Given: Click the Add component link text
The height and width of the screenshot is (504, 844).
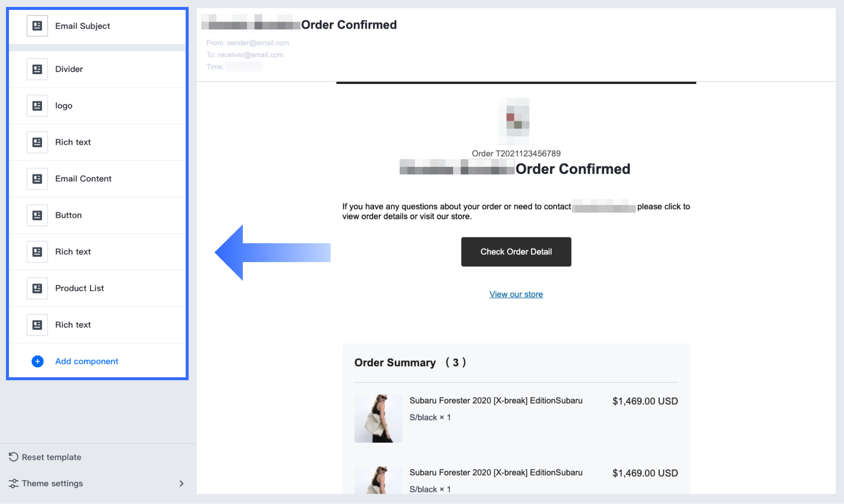Looking at the screenshot, I should pos(87,361).
